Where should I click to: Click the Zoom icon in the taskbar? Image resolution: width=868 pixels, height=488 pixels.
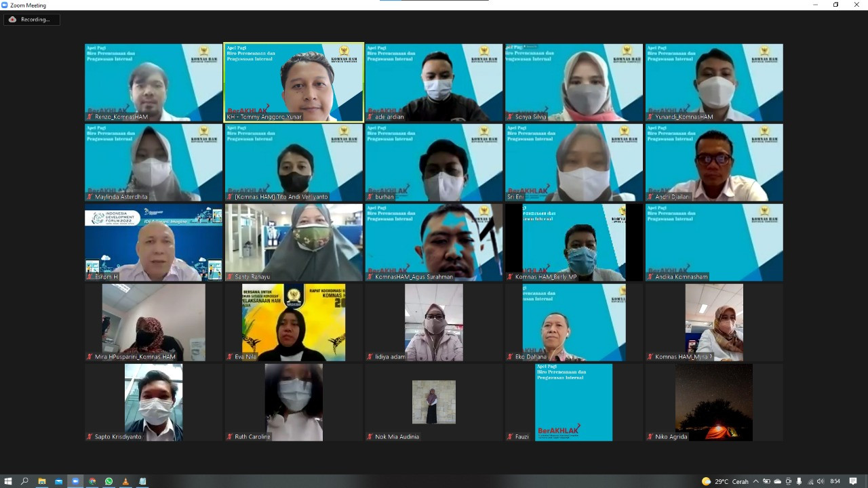(75, 481)
